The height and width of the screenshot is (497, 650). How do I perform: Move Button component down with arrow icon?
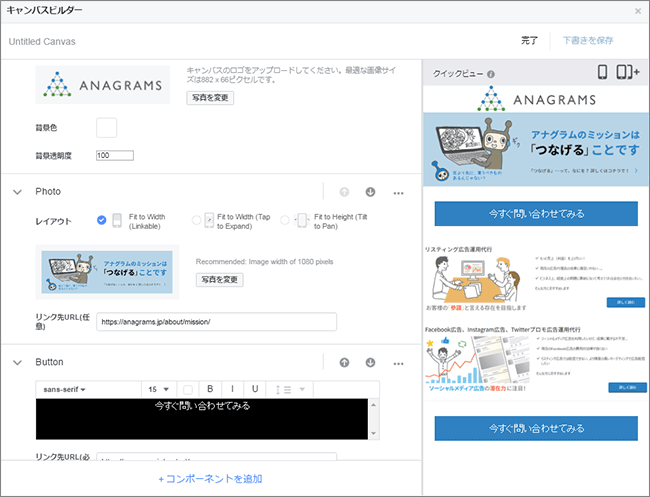(370, 363)
